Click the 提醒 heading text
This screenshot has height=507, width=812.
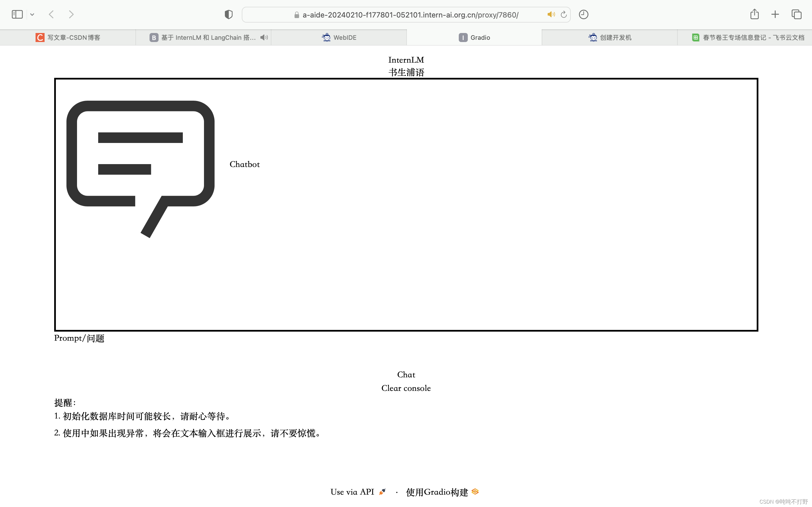click(x=65, y=403)
